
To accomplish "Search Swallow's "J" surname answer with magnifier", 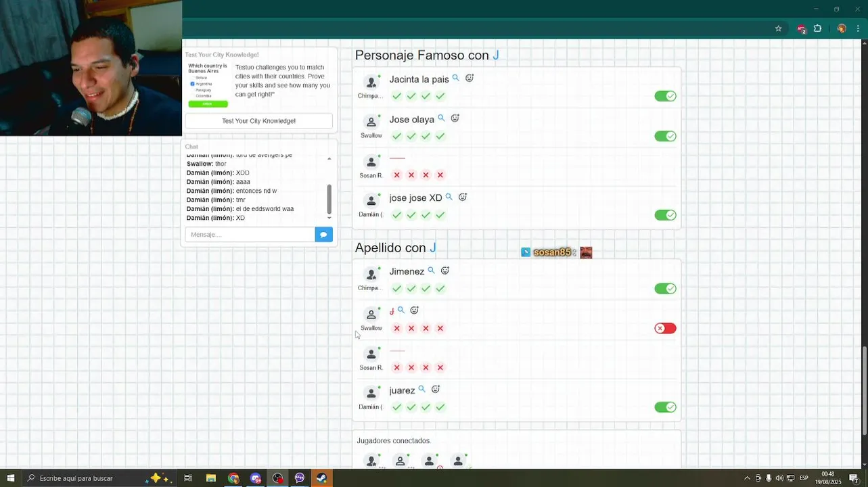I will point(401,310).
